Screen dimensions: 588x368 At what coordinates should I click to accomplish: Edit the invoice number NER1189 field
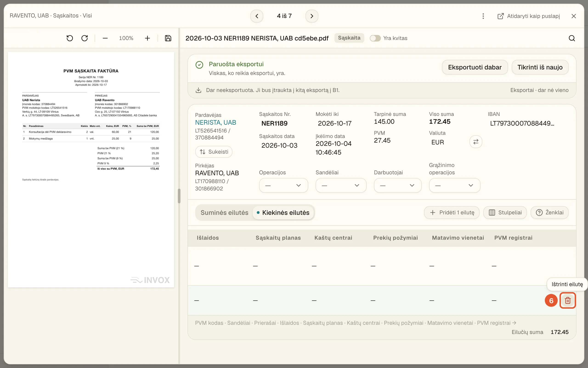[x=274, y=124]
